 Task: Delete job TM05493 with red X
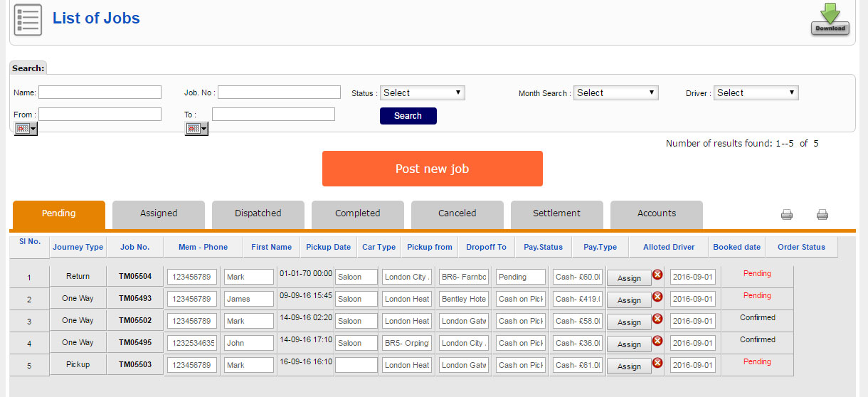click(657, 297)
